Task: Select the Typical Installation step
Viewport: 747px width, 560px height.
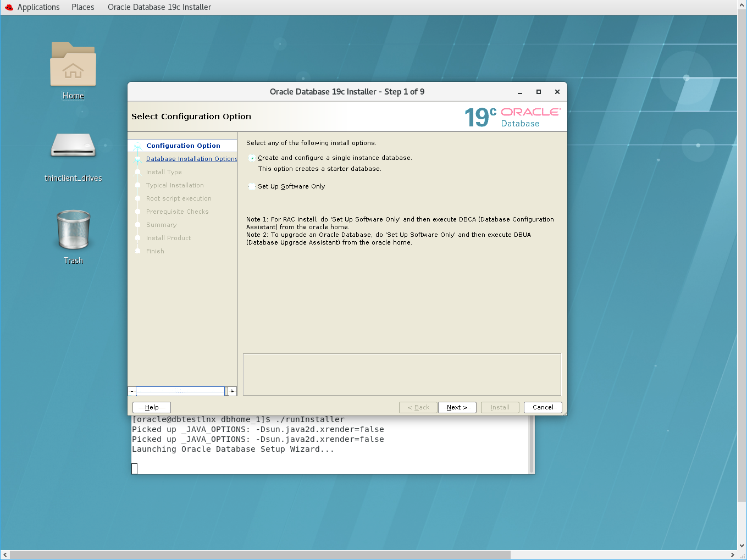Action: pyautogui.click(x=175, y=185)
